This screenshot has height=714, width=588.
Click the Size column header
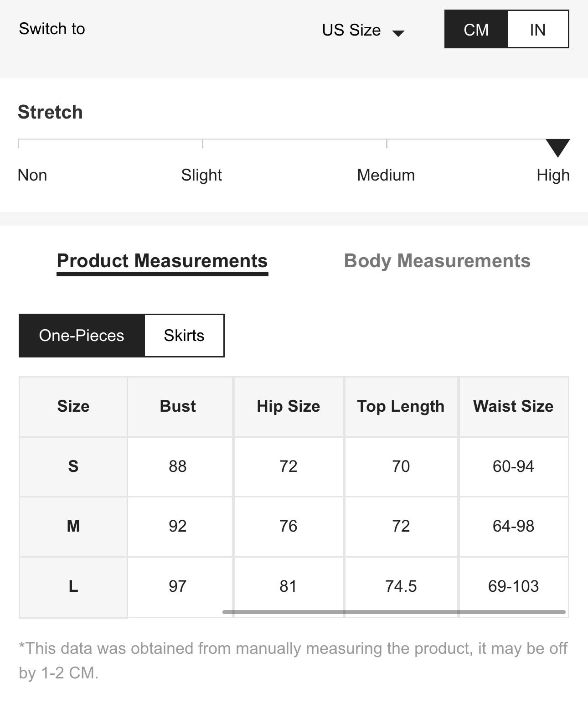point(73,406)
